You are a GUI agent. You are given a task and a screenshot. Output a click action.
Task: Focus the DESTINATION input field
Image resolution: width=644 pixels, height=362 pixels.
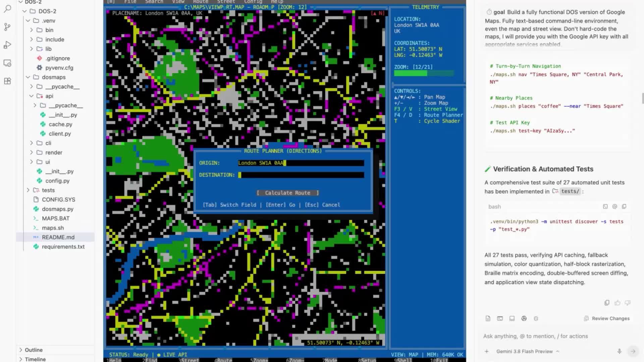click(301, 175)
